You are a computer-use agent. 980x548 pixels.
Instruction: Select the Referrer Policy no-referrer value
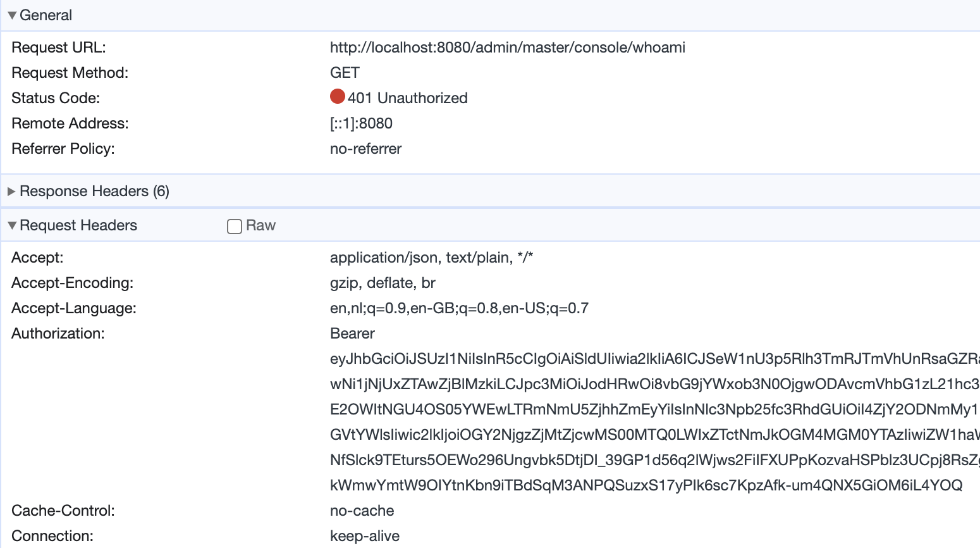click(365, 148)
